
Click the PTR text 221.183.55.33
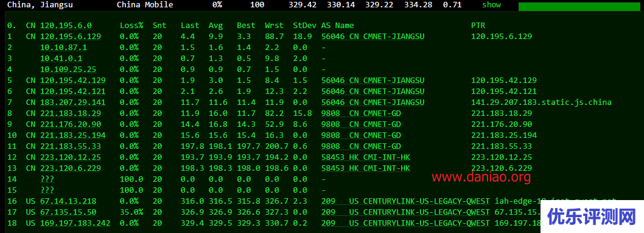point(502,146)
